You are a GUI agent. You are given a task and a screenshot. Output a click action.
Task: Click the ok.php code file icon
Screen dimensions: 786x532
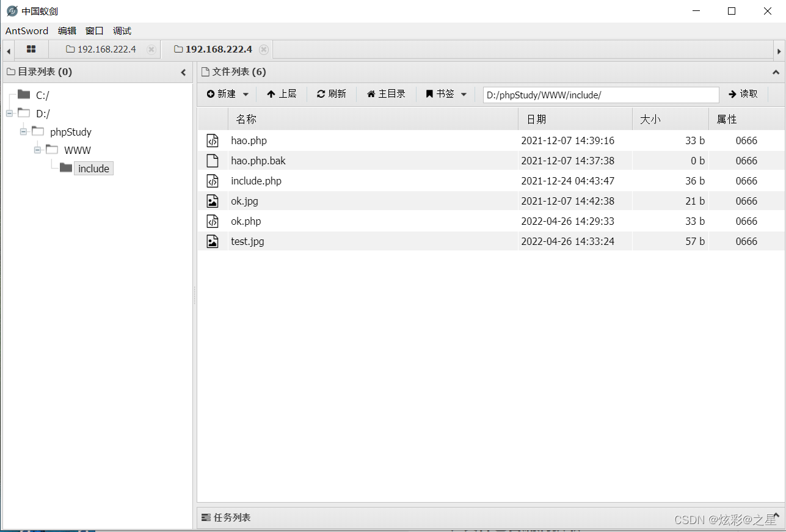point(212,221)
